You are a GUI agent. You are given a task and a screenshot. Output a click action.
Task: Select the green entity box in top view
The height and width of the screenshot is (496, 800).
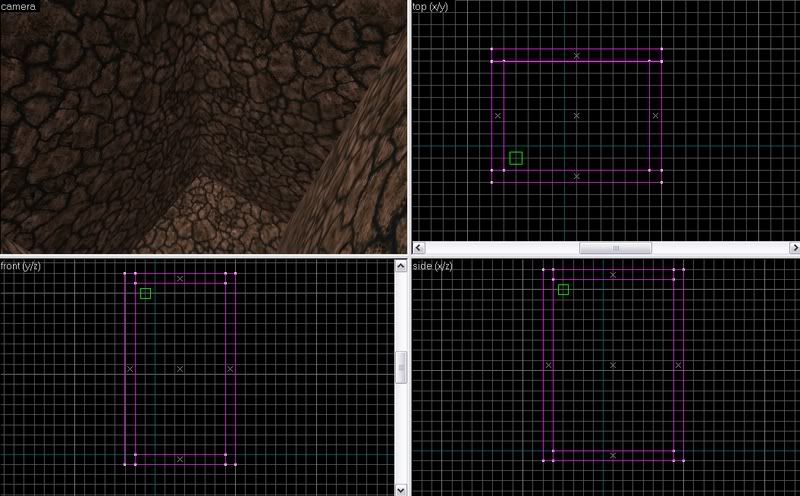tap(516, 158)
